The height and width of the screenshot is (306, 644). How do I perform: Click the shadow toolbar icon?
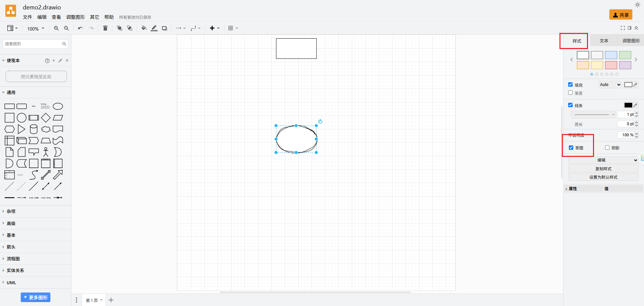164,28
